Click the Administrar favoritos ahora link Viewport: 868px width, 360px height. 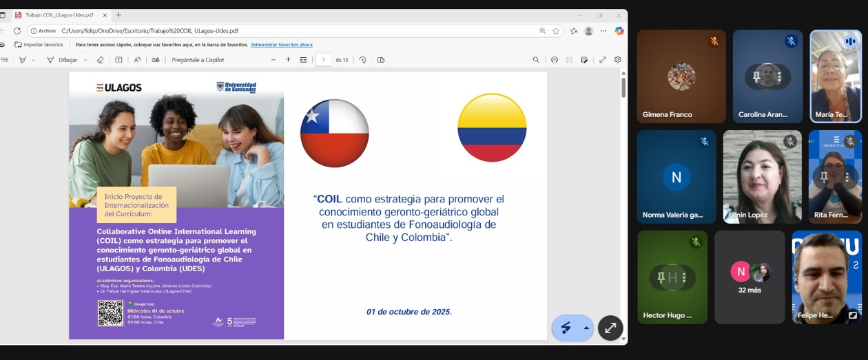(x=281, y=45)
